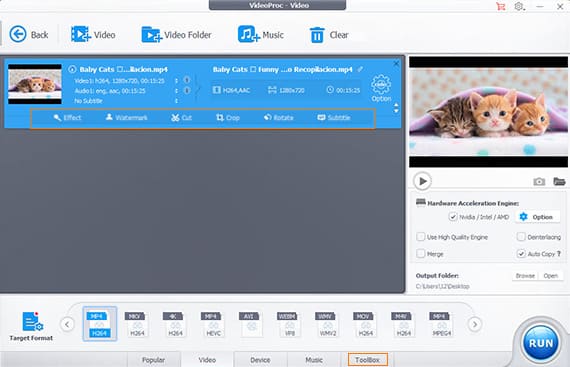Viewport: 570px width, 367px height.
Task: Open the Crop tool
Action: 228,118
